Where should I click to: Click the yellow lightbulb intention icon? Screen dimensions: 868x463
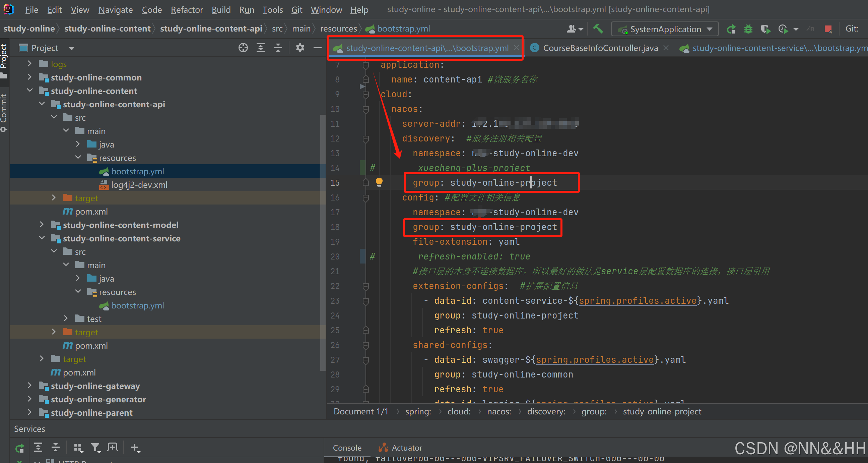[x=379, y=182]
